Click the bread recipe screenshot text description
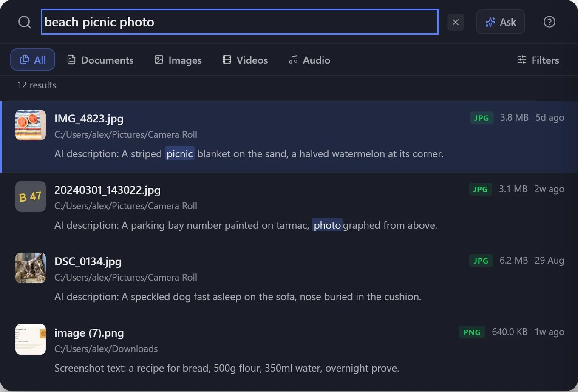The image size is (578, 392). [227, 368]
